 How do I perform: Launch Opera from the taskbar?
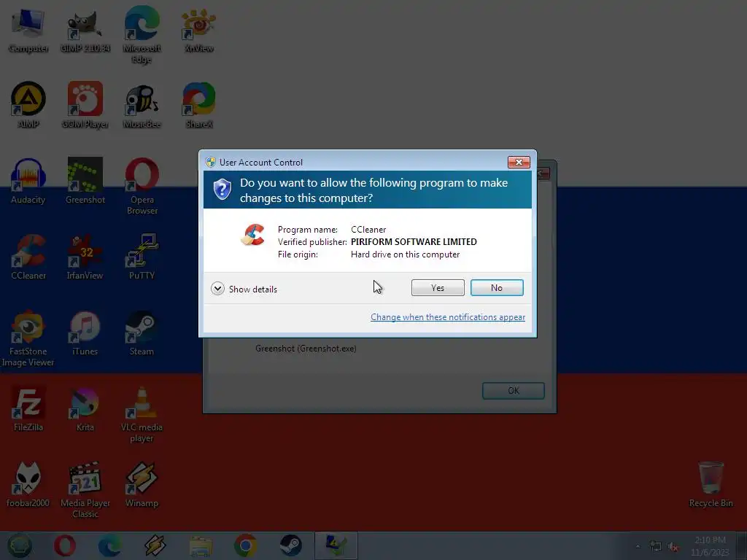(x=65, y=545)
